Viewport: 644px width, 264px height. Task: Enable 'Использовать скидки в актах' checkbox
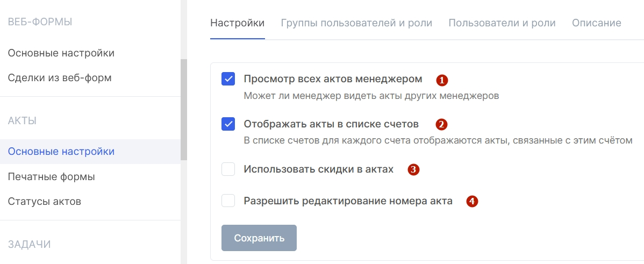(x=228, y=169)
